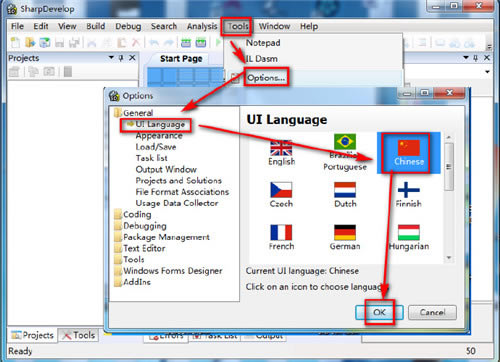Click the Redo toolbar icon
Viewport: 500px width, 362px height.
169,43
